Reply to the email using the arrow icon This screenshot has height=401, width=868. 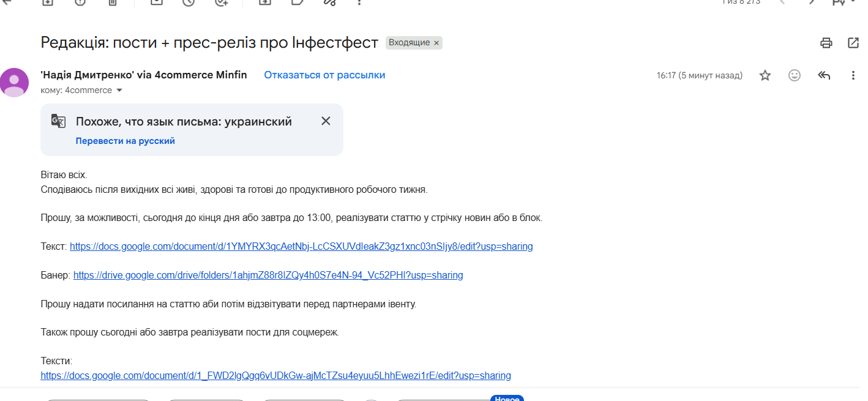pos(824,75)
